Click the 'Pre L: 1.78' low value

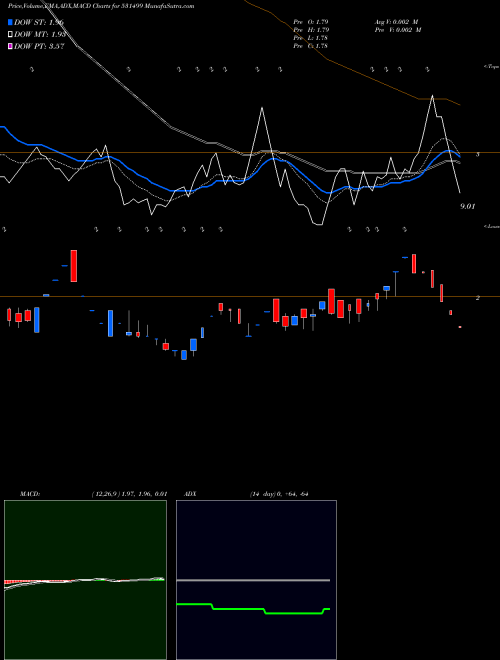coord(310,38)
